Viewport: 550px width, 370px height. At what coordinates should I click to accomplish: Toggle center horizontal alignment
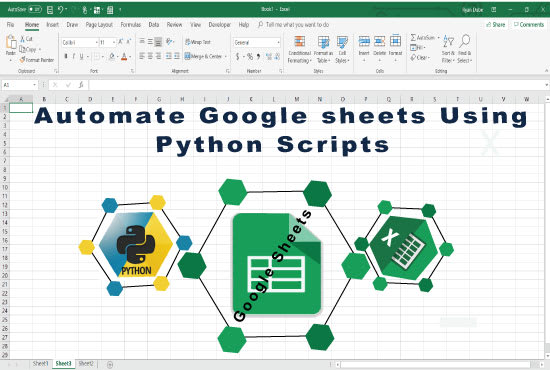click(x=150, y=56)
